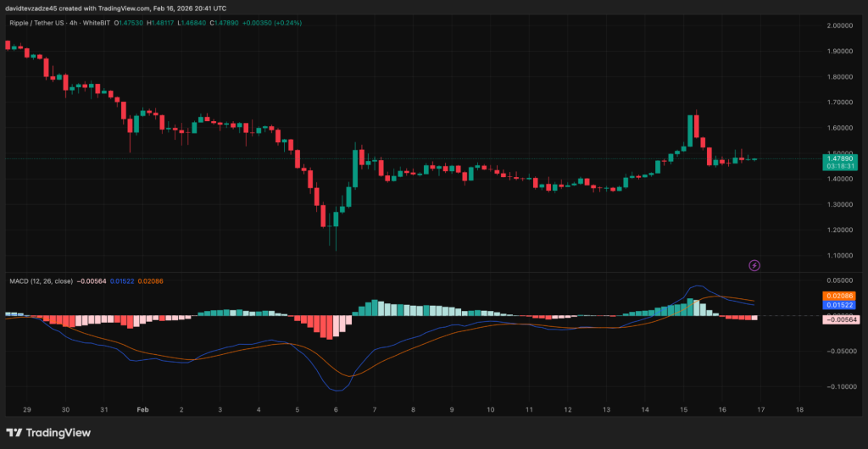Open the MACD (12, 26, close) indicator legend

point(39,280)
